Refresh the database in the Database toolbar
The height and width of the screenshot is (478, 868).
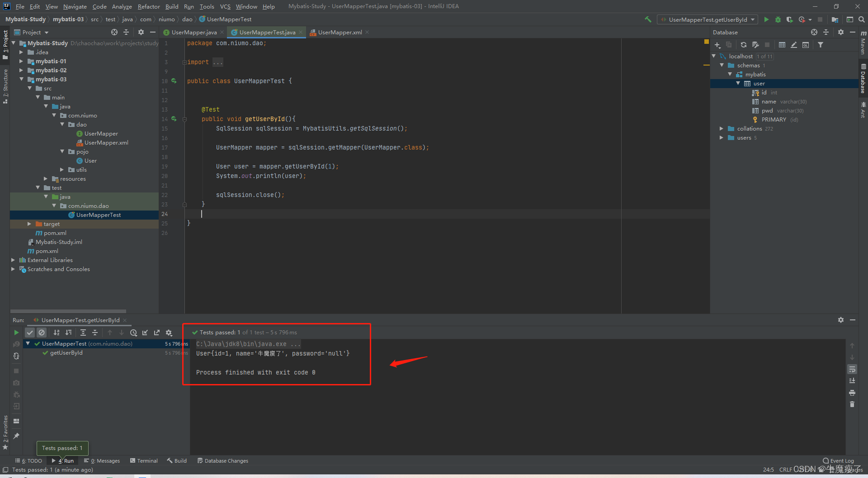pos(744,45)
